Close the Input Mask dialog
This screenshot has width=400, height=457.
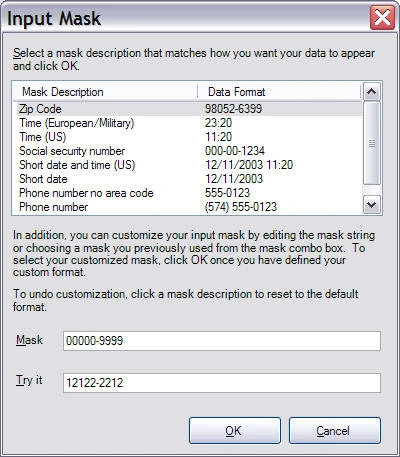point(382,18)
